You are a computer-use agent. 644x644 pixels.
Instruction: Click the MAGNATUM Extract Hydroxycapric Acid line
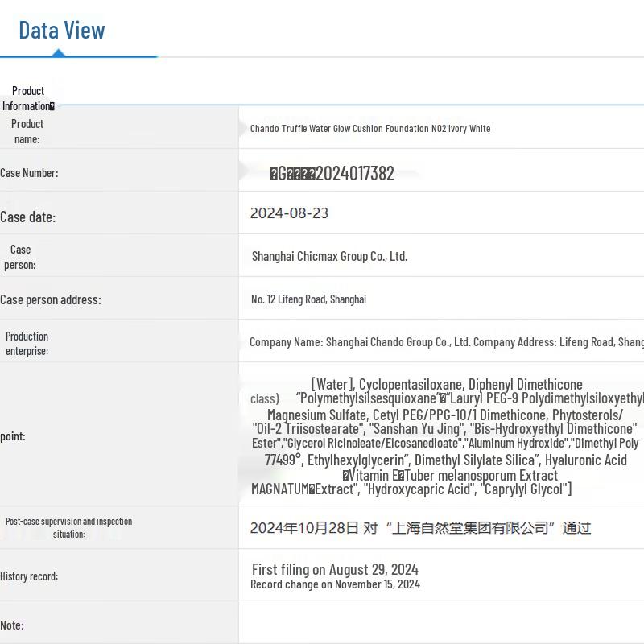[x=411, y=489]
